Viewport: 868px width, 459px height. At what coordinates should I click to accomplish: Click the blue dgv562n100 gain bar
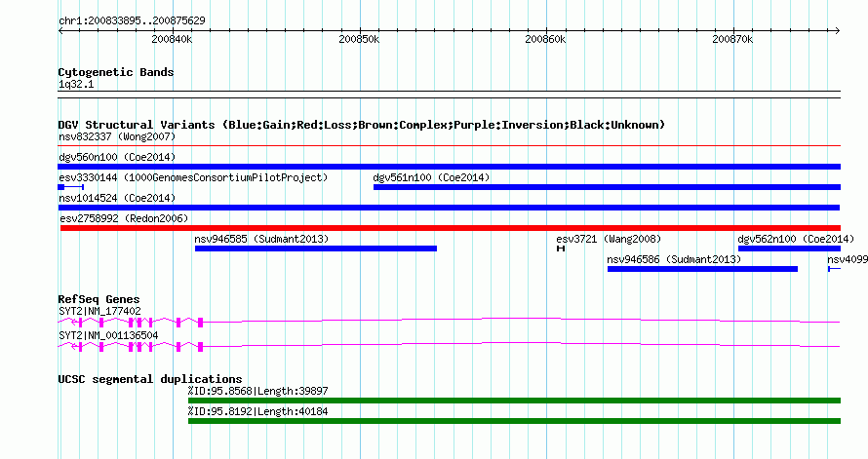789,249
